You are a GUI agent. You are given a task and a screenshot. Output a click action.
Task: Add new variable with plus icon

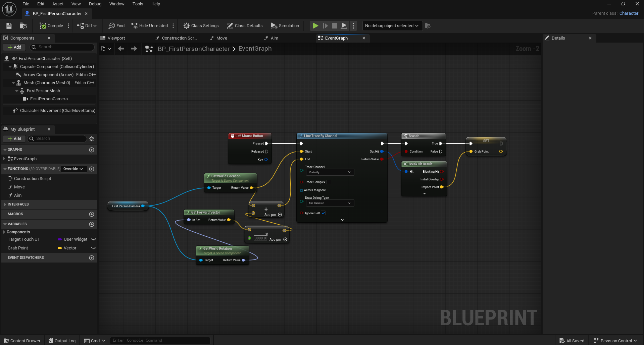92,224
